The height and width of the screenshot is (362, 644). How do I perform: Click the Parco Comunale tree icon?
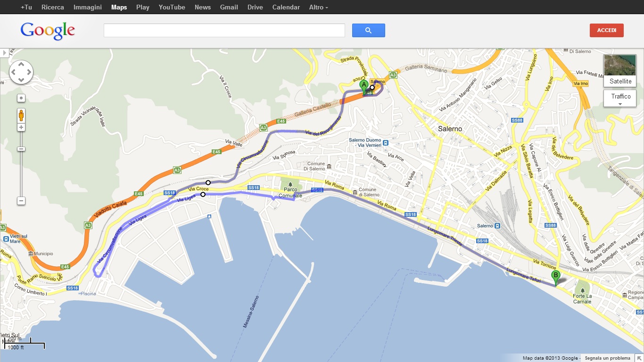click(x=290, y=184)
